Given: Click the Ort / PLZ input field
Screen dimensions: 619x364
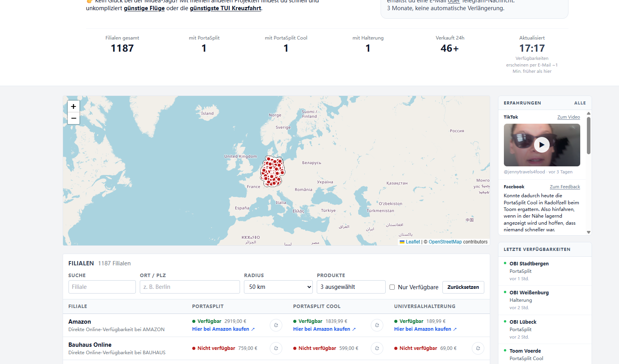Looking at the screenshot, I should pyautogui.click(x=190, y=287).
